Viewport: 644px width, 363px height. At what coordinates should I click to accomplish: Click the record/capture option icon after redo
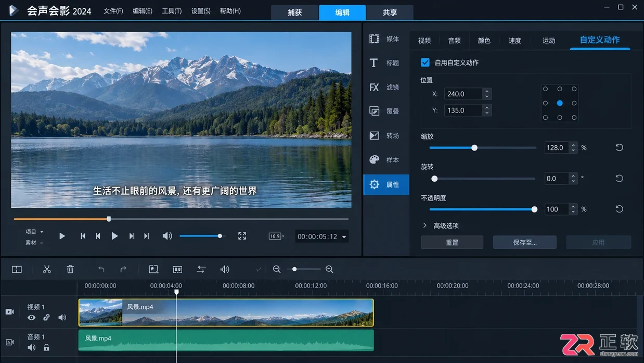[153, 269]
